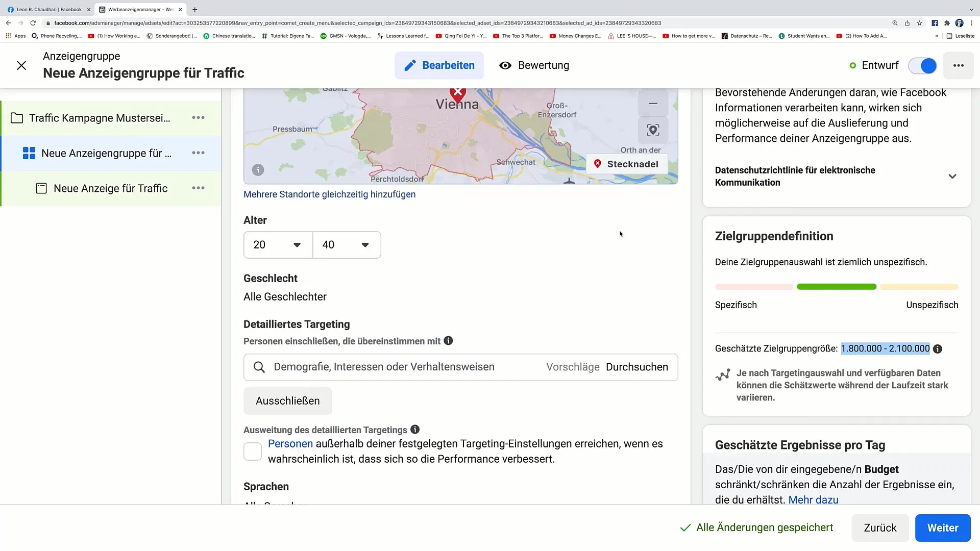Click Durchsuchen in the targeting field
The height and width of the screenshot is (551, 980).
coord(636,367)
